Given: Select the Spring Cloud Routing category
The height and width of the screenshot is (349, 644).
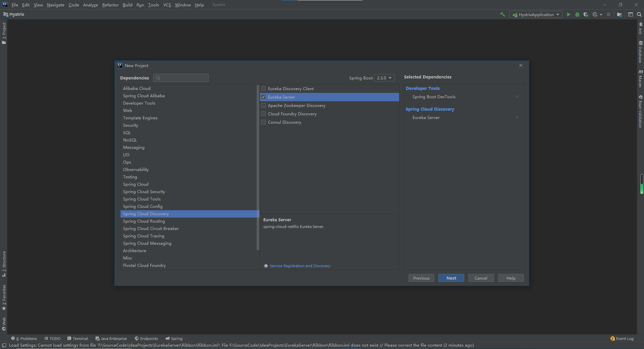Looking at the screenshot, I should [x=189, y=221].
